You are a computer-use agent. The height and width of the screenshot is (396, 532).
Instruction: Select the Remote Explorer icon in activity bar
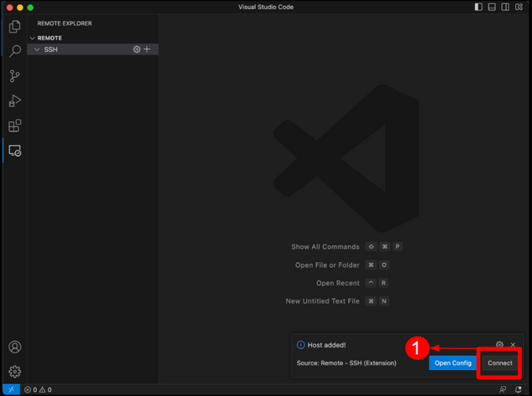pos(14,151)
